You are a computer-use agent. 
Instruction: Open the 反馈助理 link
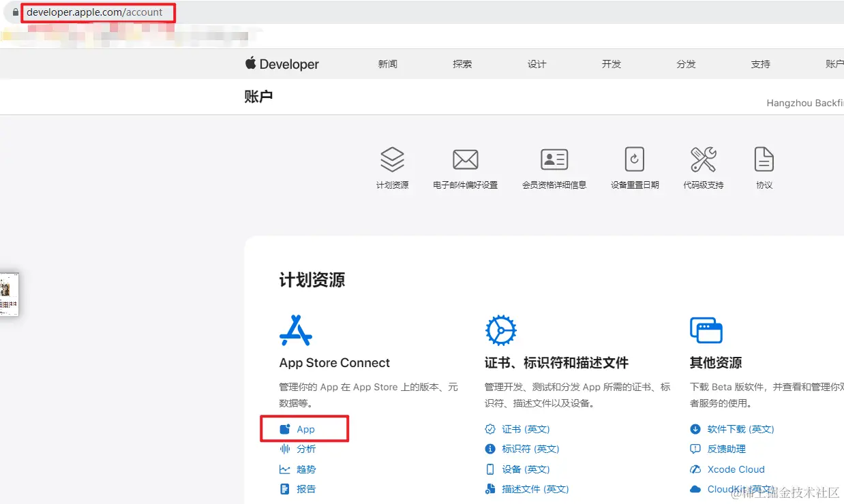(x=727, y=449)
